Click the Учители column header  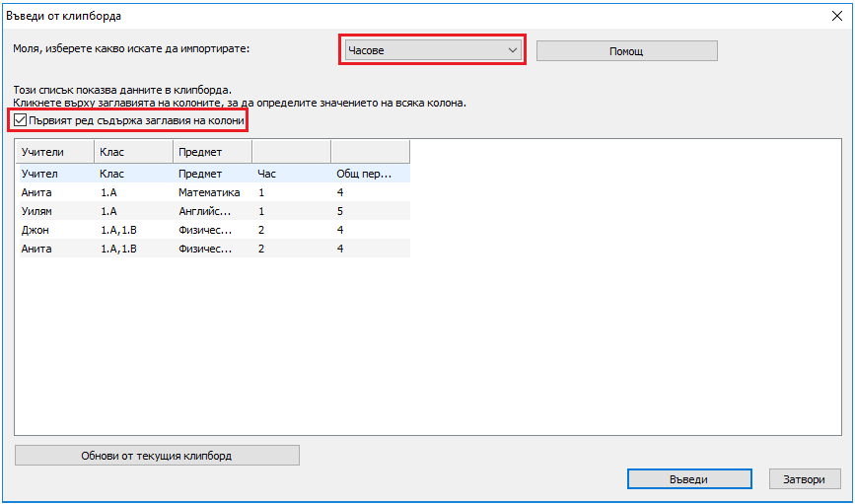(x=54, y=152)
